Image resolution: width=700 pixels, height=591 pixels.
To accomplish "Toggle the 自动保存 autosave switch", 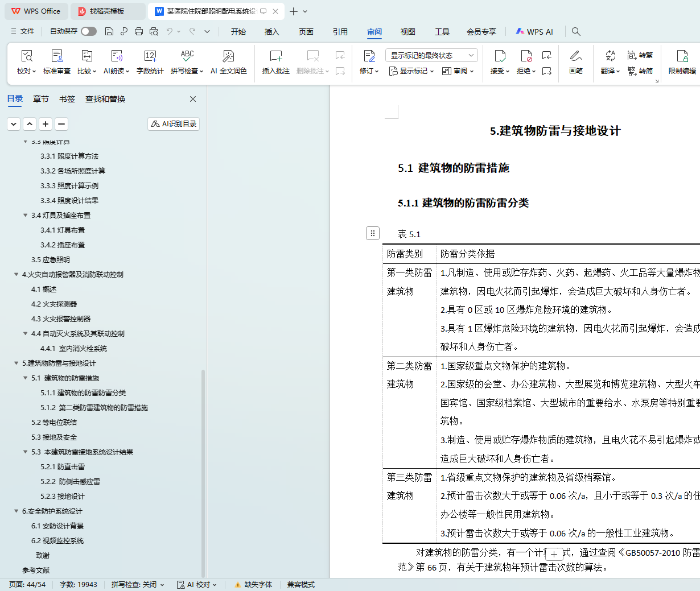I will 89,31.
